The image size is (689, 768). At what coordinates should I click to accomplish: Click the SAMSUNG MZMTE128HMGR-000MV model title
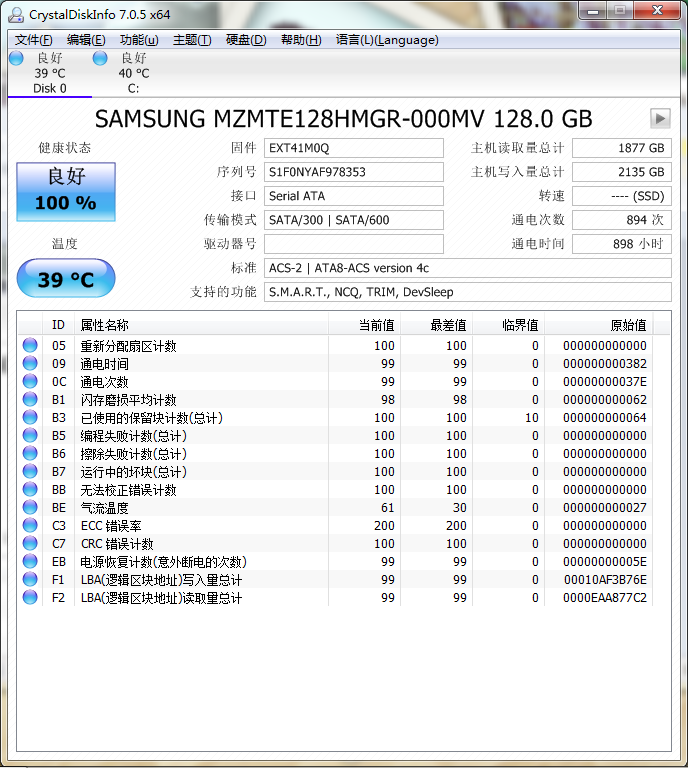pos(343,119)
